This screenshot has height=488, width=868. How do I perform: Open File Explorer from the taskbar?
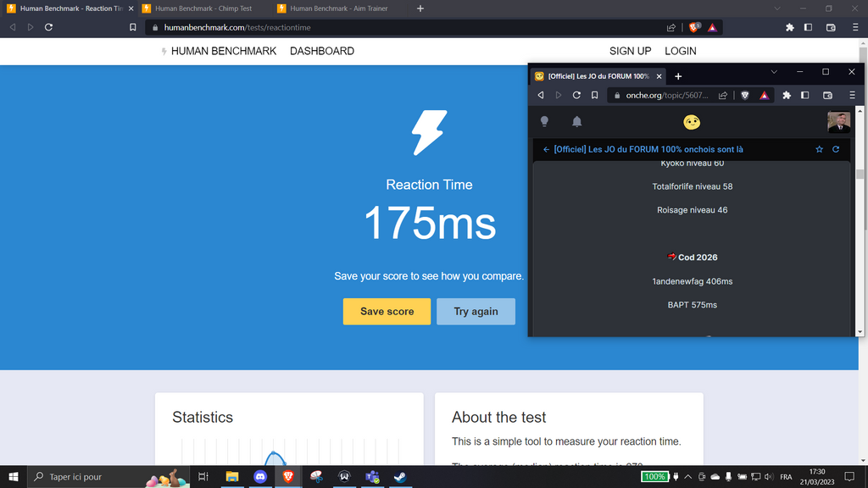(x=232, y=476)
